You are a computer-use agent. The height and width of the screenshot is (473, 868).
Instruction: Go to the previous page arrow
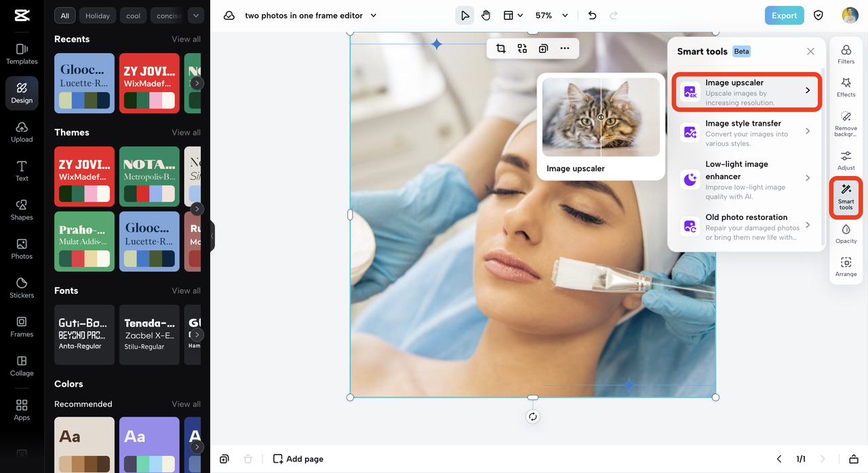779,459
